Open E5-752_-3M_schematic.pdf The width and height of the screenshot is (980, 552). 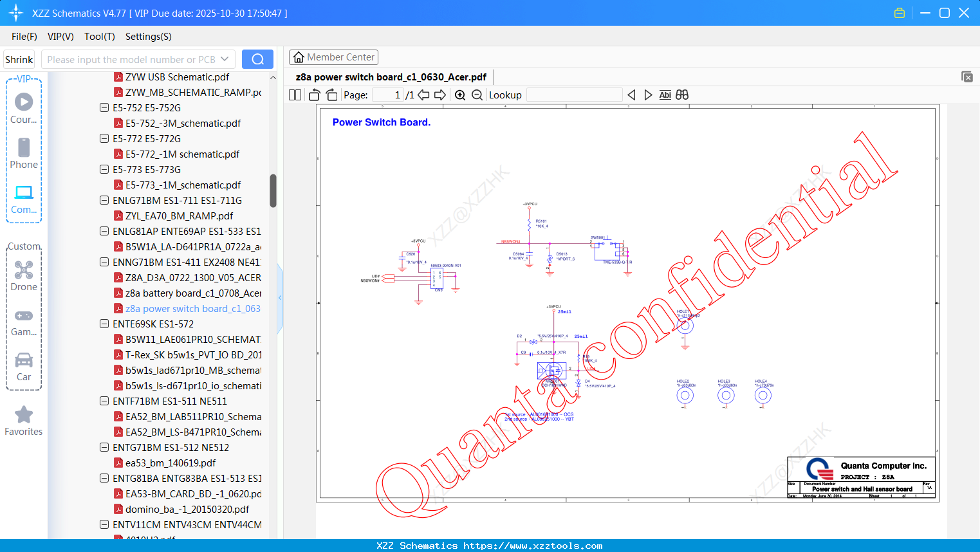(x=183, y=124)
